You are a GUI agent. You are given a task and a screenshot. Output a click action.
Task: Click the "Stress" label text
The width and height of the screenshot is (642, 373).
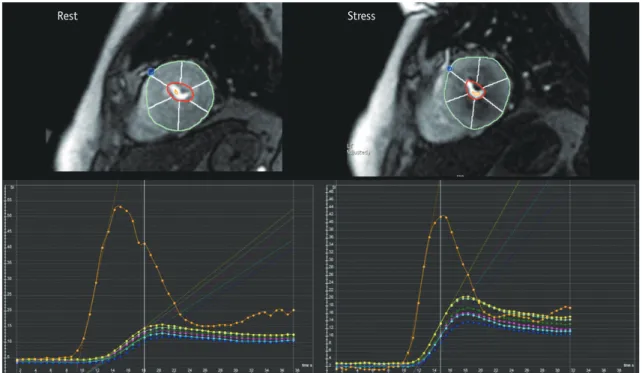tap(361, 16)
